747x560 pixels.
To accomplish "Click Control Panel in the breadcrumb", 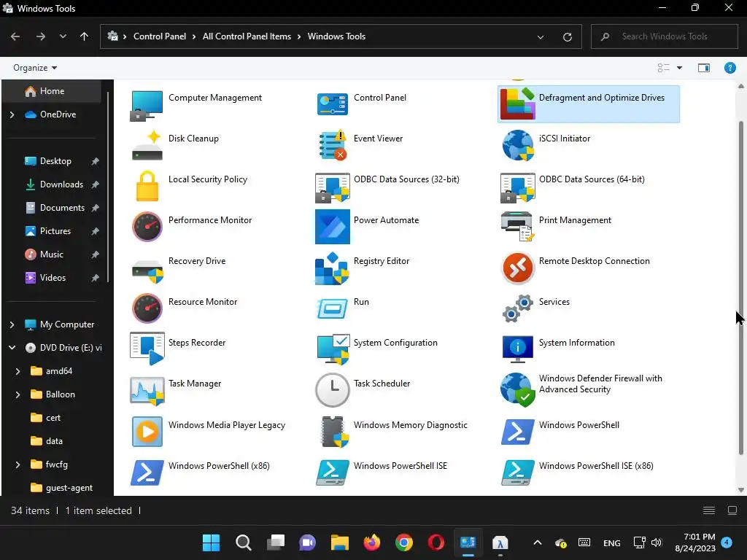I will pos(160,36).
